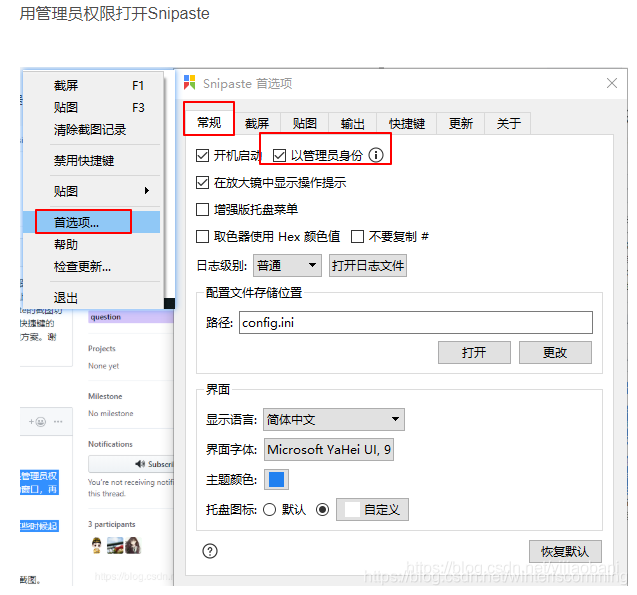Click the three-dots icon in background page
The height and width of the screenshot is (595, 637).
pyautogui.click(x=58, y=422)
